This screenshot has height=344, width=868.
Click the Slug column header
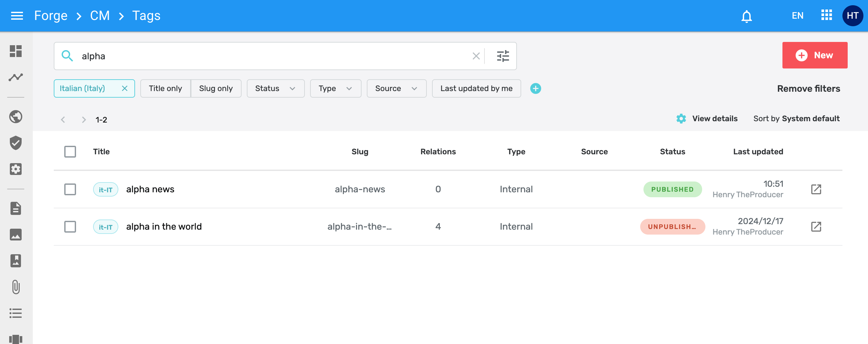coord(360,152)
